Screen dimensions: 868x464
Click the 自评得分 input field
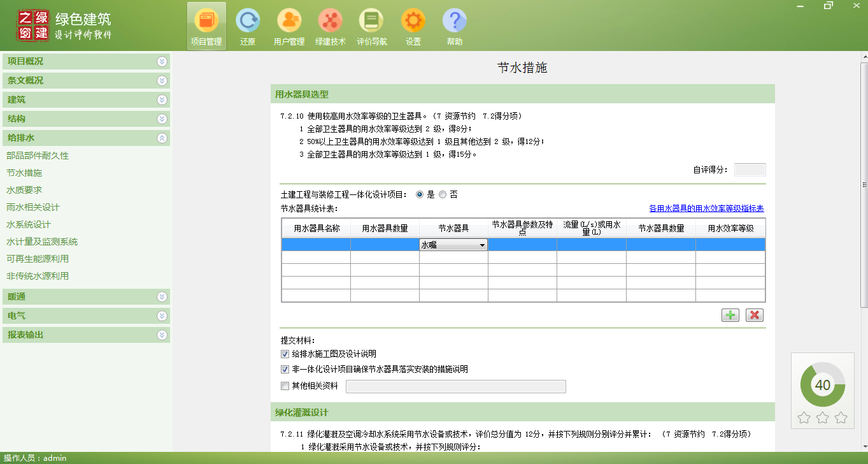tap(750, 170)
